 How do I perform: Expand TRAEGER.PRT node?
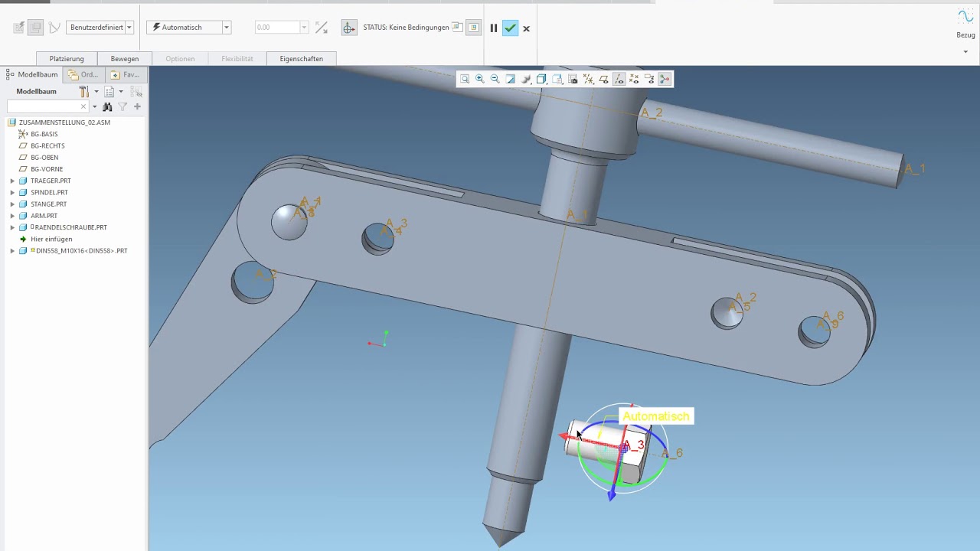tap(12, 181)
